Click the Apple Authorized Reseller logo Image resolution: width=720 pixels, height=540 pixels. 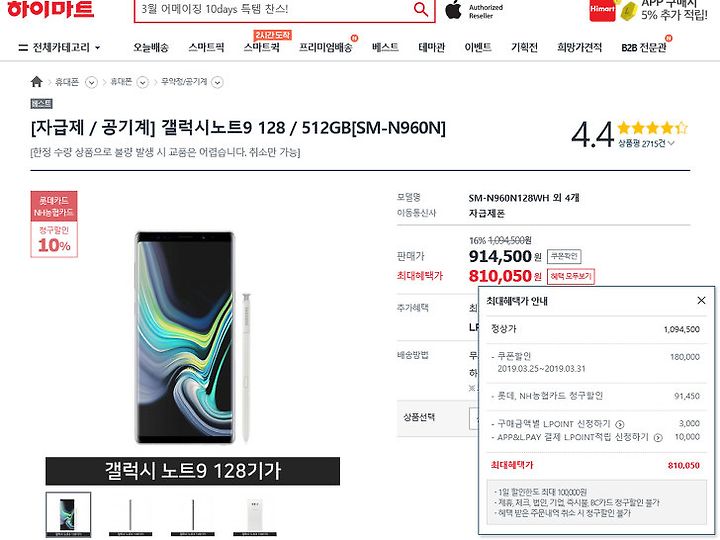pyautogui.click(x=474, y=11)
